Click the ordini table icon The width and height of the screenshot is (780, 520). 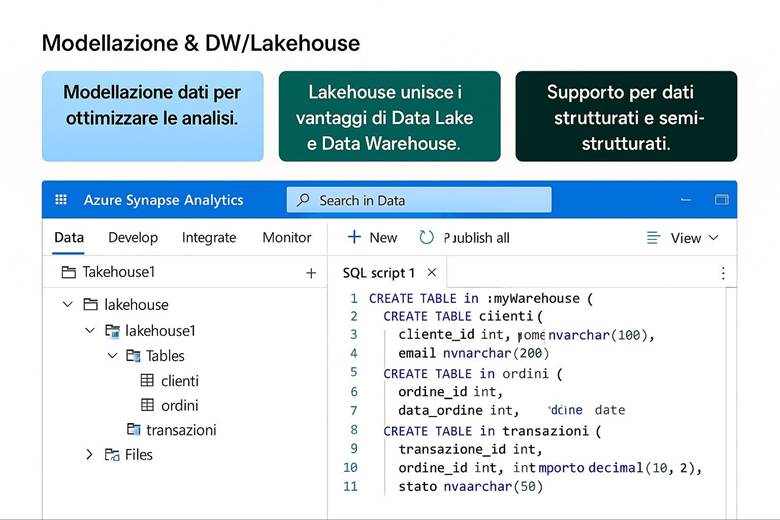coord(147,405)
